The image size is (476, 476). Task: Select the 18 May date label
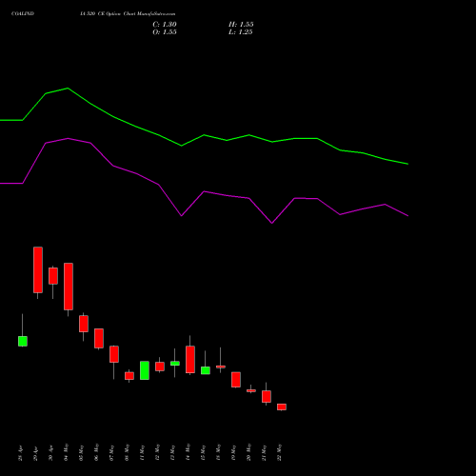[x=219, y=452]
